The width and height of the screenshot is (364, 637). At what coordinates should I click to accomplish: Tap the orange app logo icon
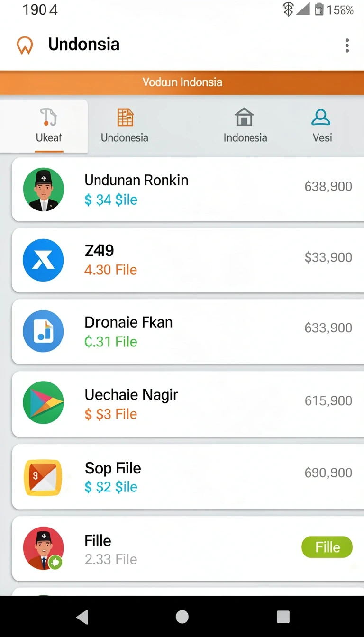(25, 45)
